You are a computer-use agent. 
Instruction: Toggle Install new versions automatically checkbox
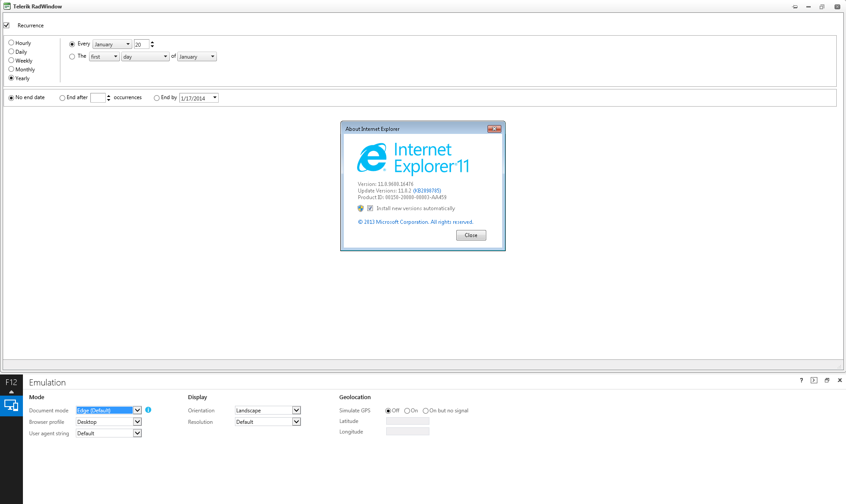[x=370, y=208]
